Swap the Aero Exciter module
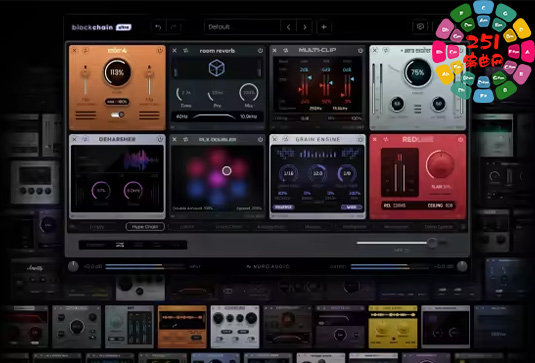Screen dimensions: 535x363 click(386, 50)
